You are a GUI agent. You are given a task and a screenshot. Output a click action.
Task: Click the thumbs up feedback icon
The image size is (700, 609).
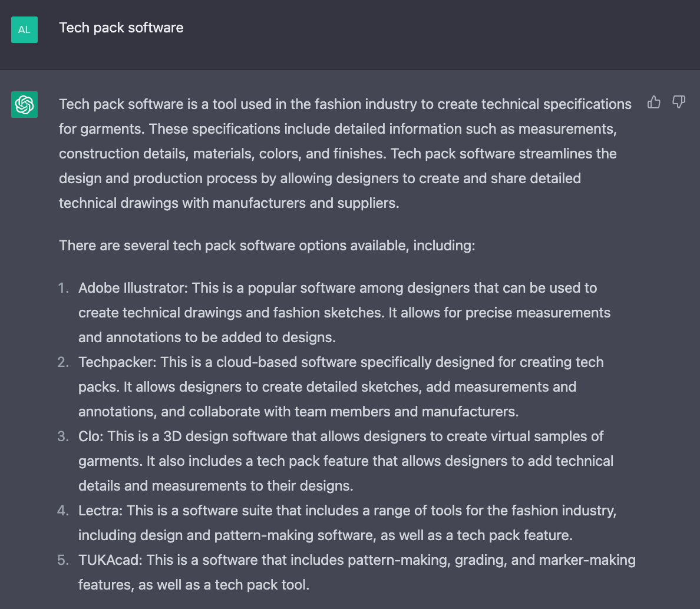click(653, 102)
